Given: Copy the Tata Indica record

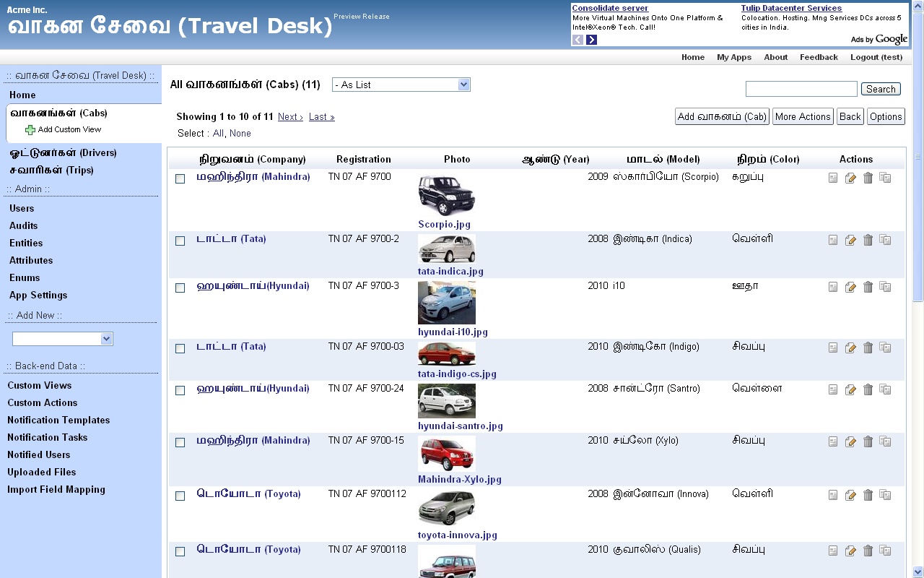Looking at the screenshot, I should point(885,240).
